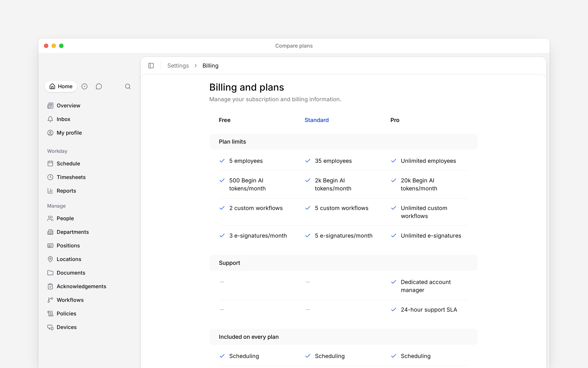Click the green maximize window button
This screenshot has height=368, width=588.
click(61, 46)
